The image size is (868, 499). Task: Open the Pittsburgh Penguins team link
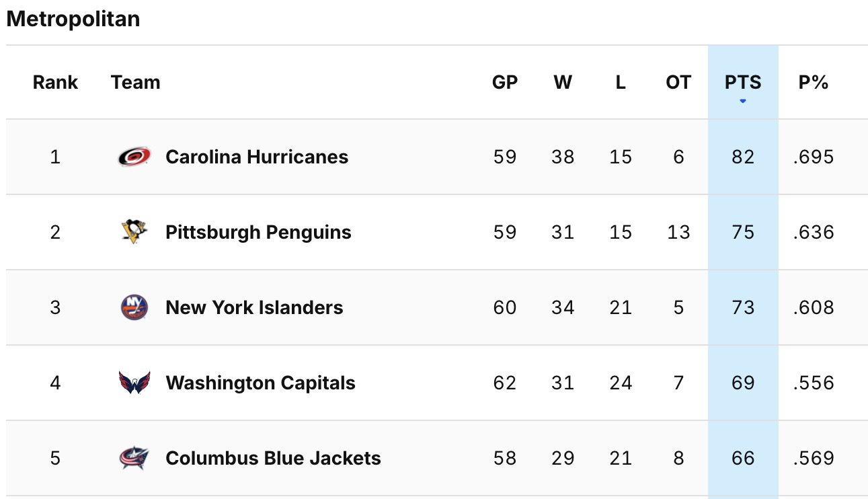point(258,232)
